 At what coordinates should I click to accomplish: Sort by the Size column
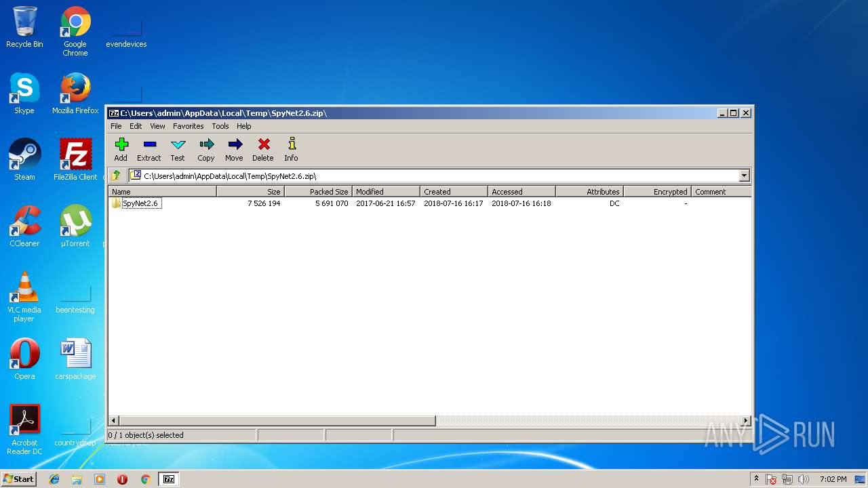[250, 192]
